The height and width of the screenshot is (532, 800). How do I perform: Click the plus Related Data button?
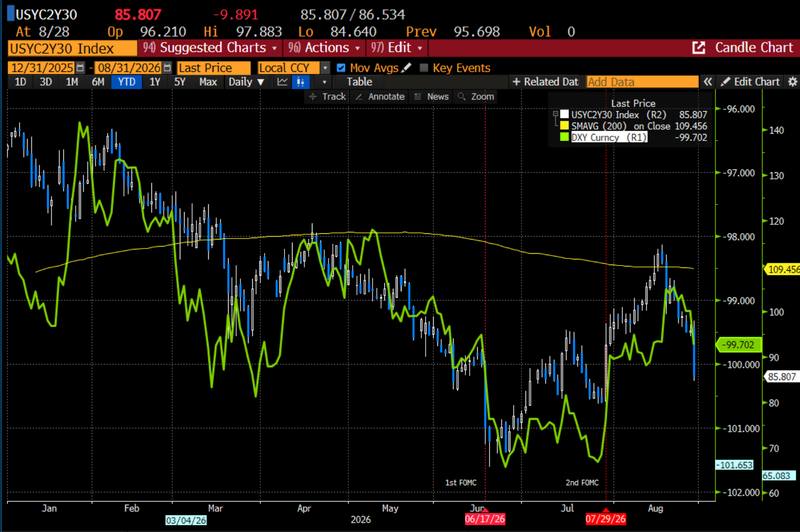(545, 82)
